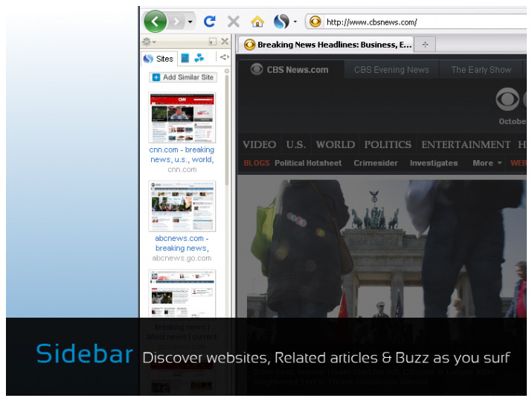Open The Early Show tab
The width and height of the screenshot is (532, 398).
click(x=481, y=70)
